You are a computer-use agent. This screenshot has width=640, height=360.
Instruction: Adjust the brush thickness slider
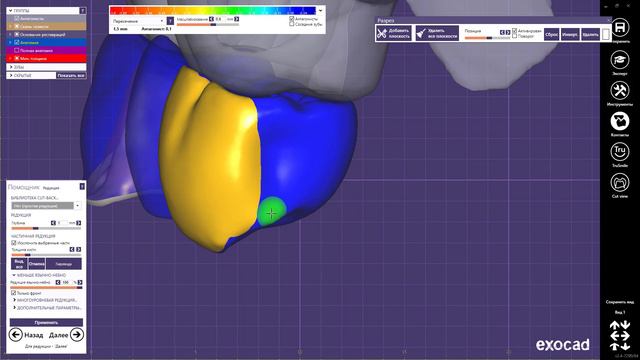click(46, 255)
